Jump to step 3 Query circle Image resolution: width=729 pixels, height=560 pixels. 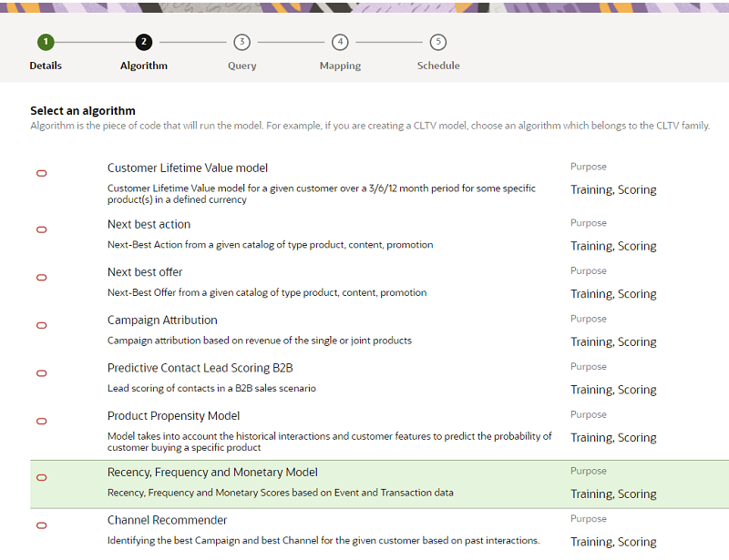coord(241,42)
